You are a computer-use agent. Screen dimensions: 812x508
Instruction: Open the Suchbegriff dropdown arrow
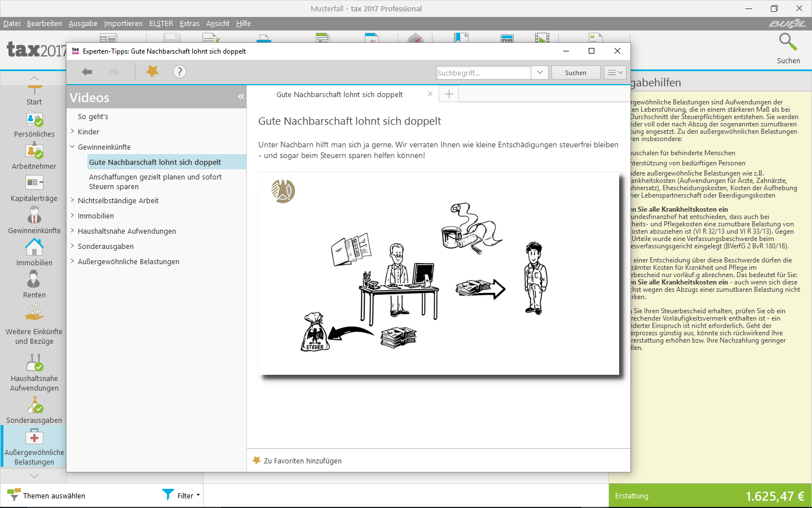click(540, 73)
